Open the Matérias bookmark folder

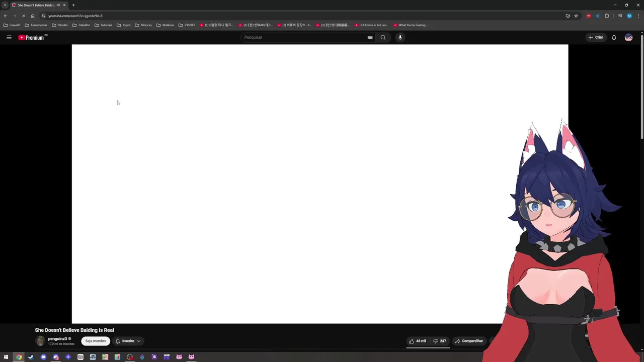(x=165, y=25)
